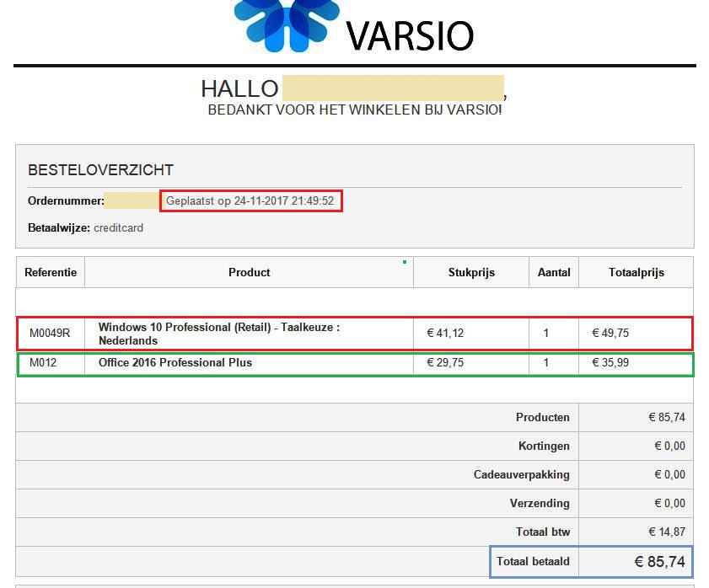The height and width of the screenshot is (588, 709).
Task: Click the Stukprijs column header
Action: 471,272
